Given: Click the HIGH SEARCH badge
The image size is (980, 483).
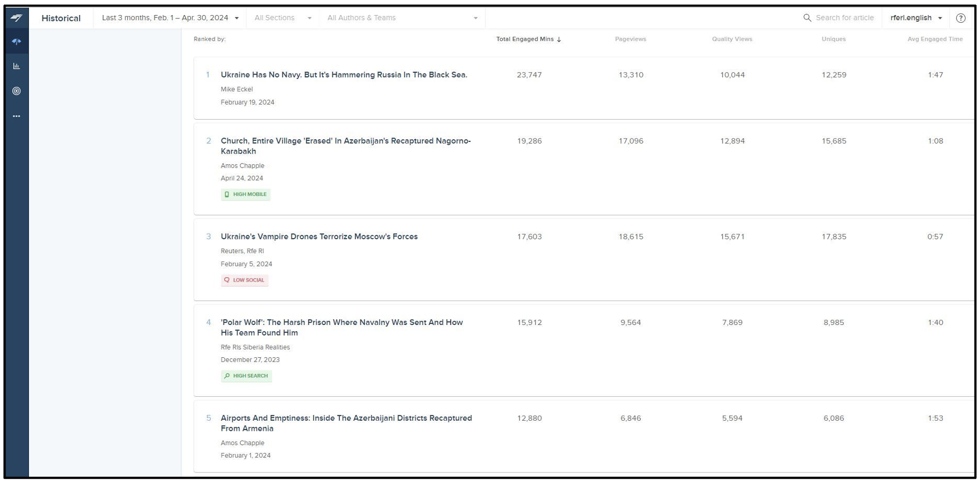Looking at the screenshot, I should pyautogui.click(x=246, y=376).
